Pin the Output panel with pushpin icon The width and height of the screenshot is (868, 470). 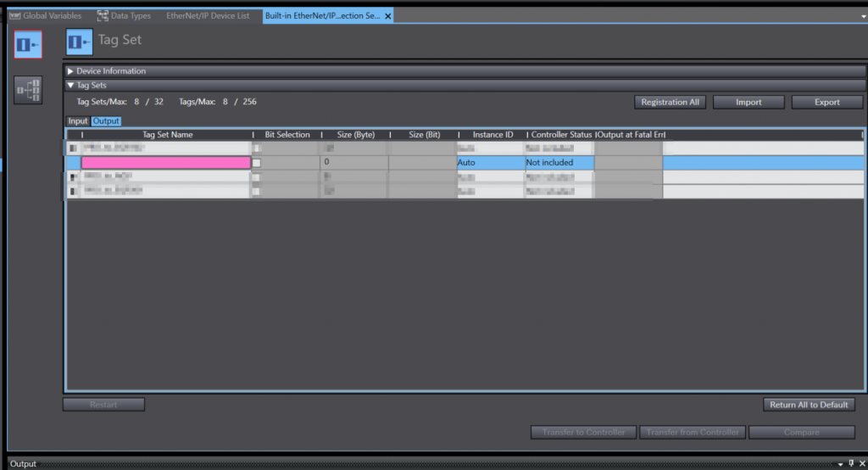(x=852, y=464)
